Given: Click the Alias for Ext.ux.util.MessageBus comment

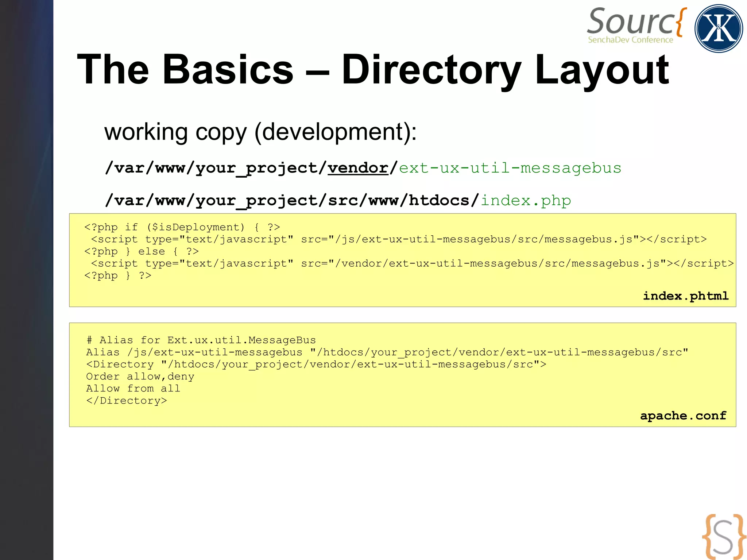Looking at the screenshot, I should (201, 340).
